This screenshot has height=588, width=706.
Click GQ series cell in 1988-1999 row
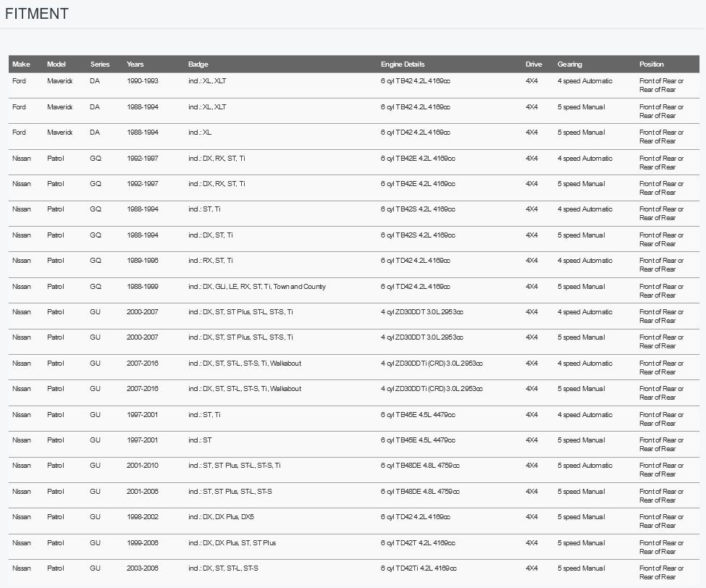(x=96, y=286)
